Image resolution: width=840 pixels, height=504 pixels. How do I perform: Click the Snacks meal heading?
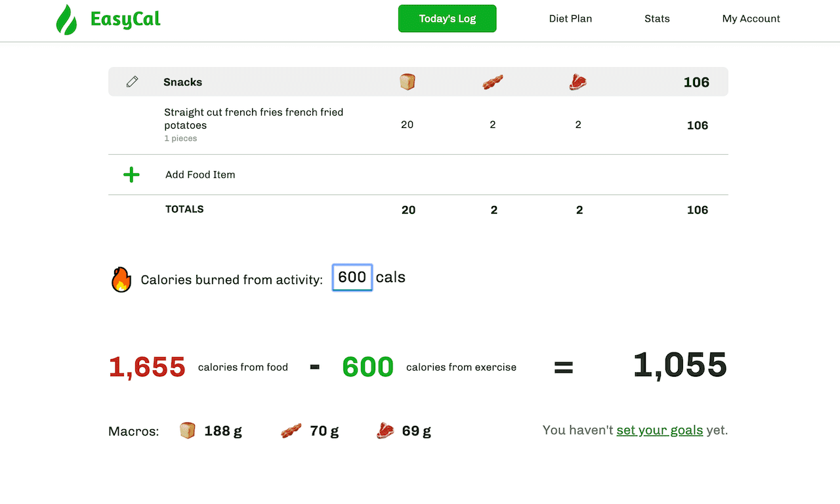[182, 82]
